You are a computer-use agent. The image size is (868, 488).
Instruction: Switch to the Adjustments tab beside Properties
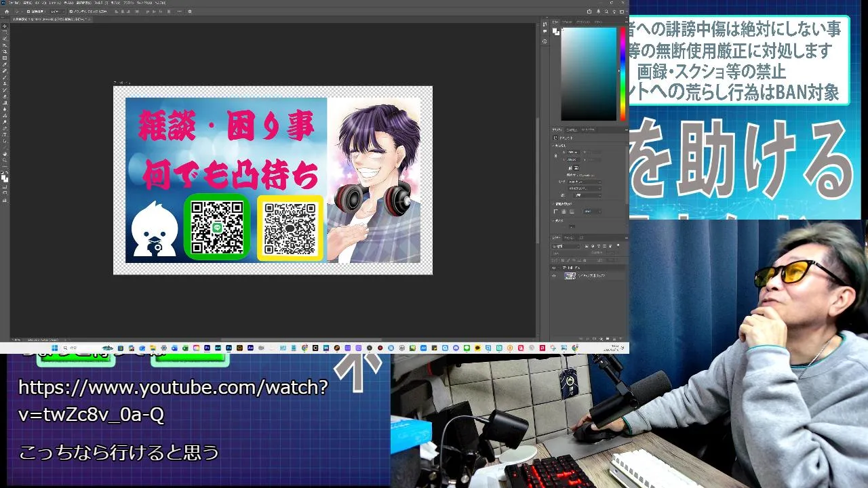coord(572,130)
